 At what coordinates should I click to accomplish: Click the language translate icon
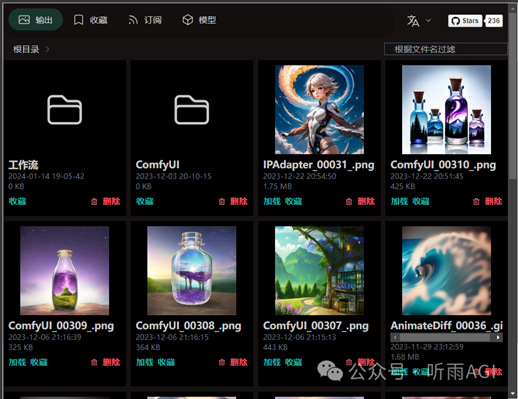click(x=413, y=21)
